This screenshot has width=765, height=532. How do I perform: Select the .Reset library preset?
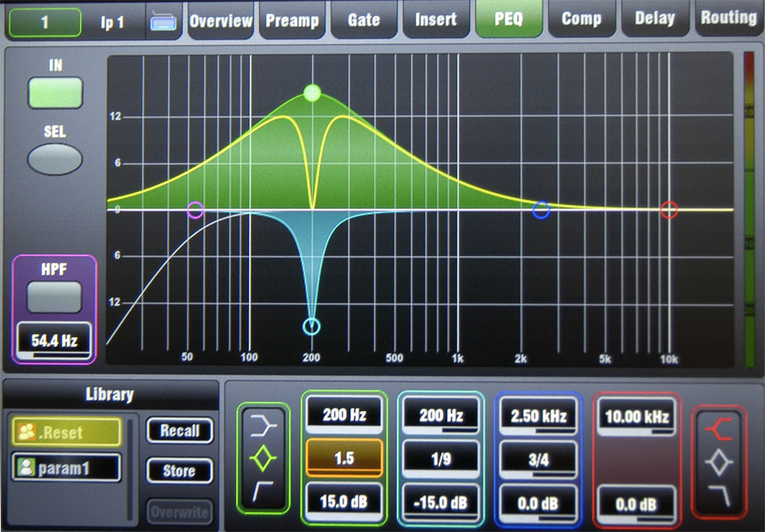tap(66, 433)
